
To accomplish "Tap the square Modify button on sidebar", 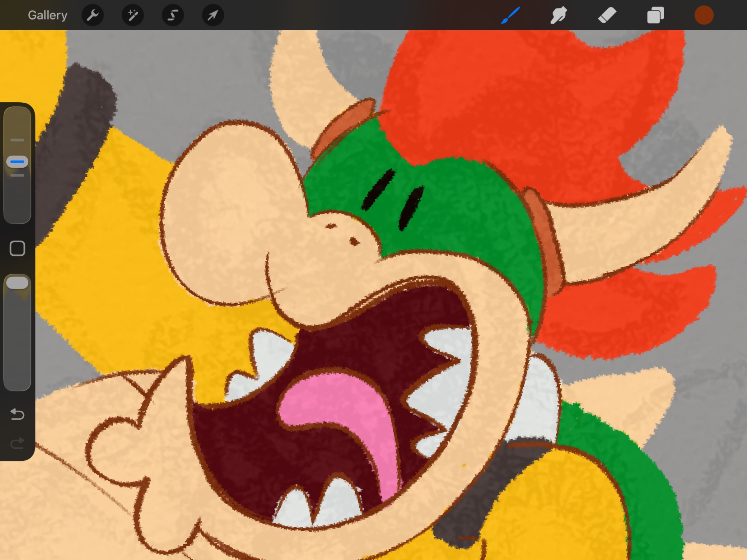I will point(17,248).
